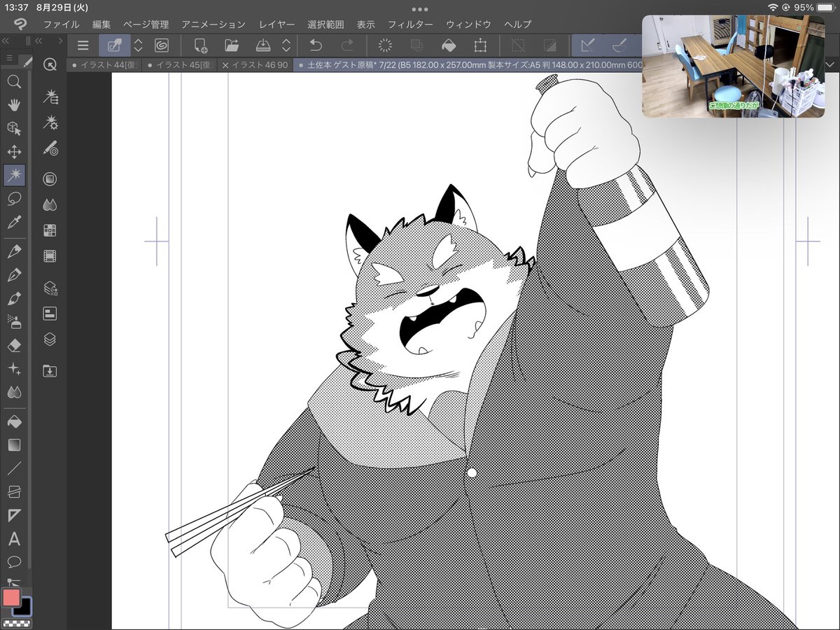
Task: Click the Open file folder icon
Action: (x=232, y=45)
